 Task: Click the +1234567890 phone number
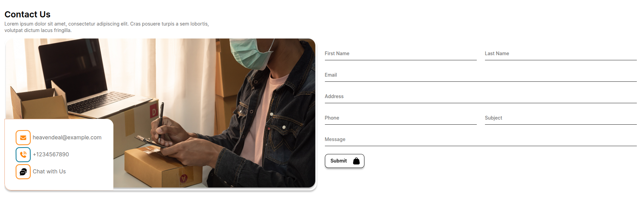coord(51,155)
